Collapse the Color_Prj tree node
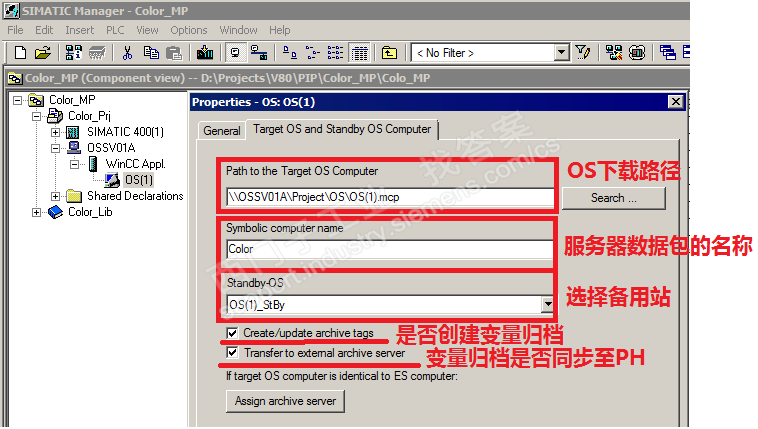Viewport: 758px width, 429px height. [36, 116]
